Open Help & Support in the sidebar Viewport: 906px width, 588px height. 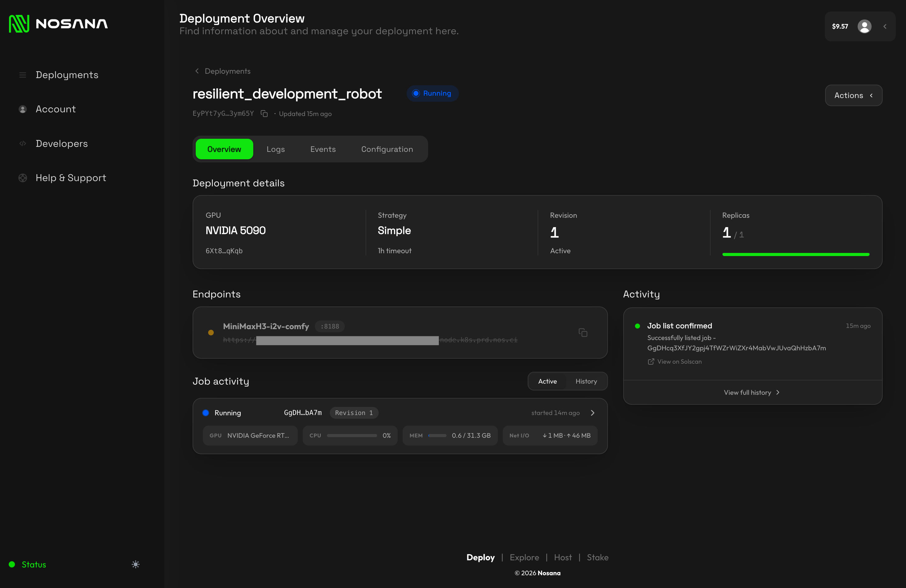pos(71,178)
